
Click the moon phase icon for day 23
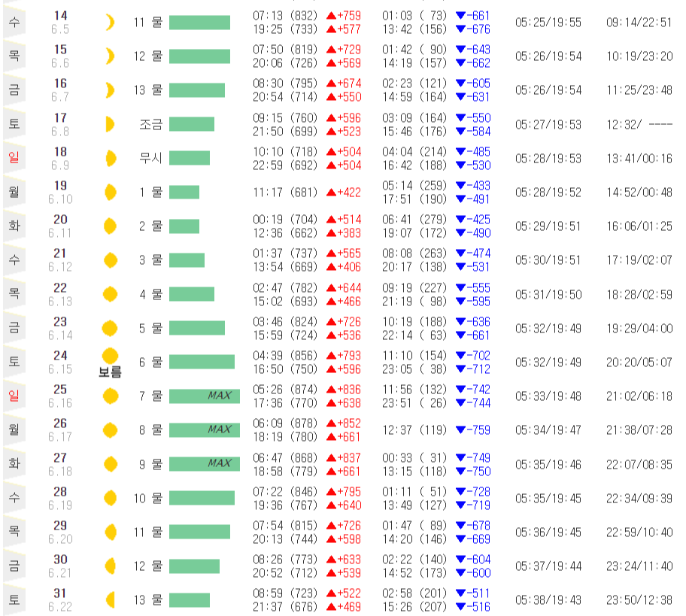click(110, 328)
